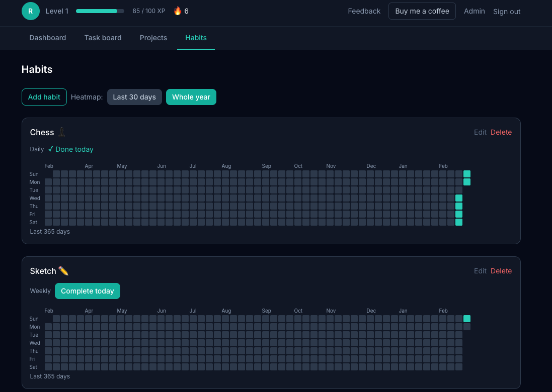Open the Buy me a coffee button
This screenshot has width=552, height=392.
coord(422,11)
